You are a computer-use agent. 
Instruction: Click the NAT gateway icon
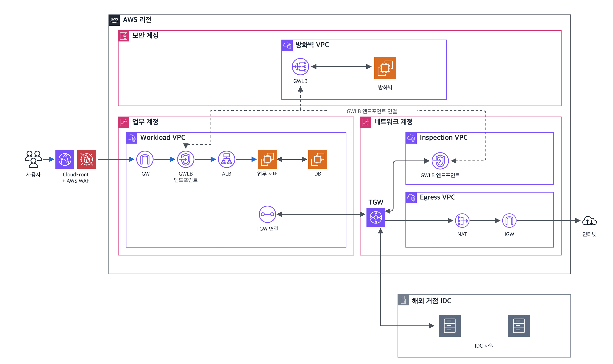coord(462,220)
